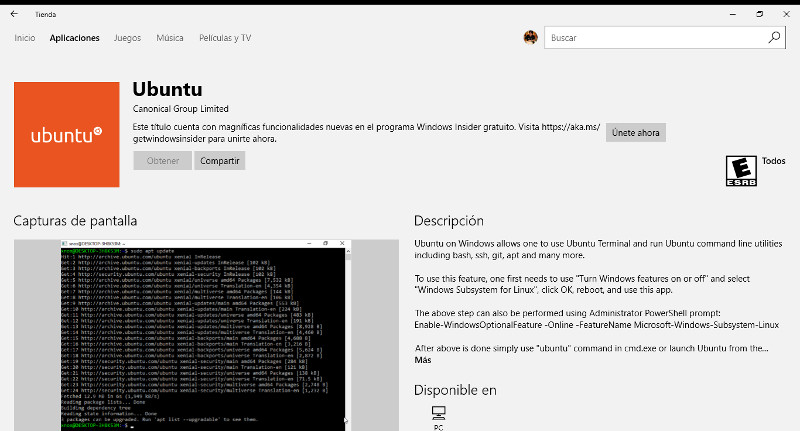This screenshot has width=800, height=431.
Task: Click the magnifying glass search icon
Action: coord(774,37)
